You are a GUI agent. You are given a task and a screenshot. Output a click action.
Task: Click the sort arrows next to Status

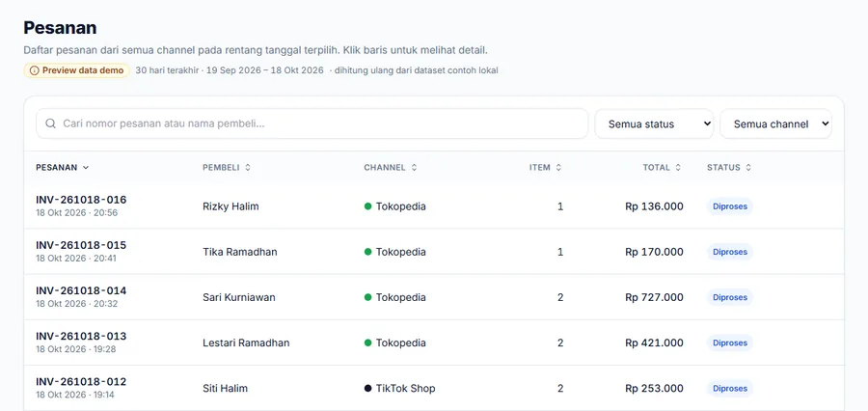coord(748,167)
